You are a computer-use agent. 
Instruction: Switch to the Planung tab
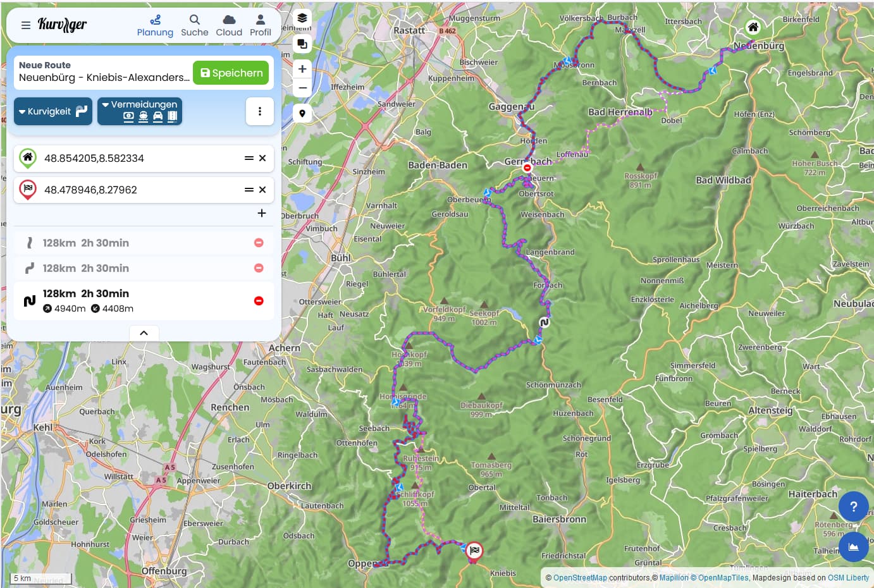tap(155, 26)
